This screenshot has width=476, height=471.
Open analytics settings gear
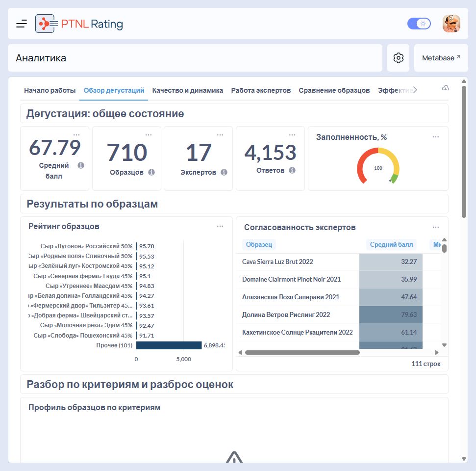point(398,58)
